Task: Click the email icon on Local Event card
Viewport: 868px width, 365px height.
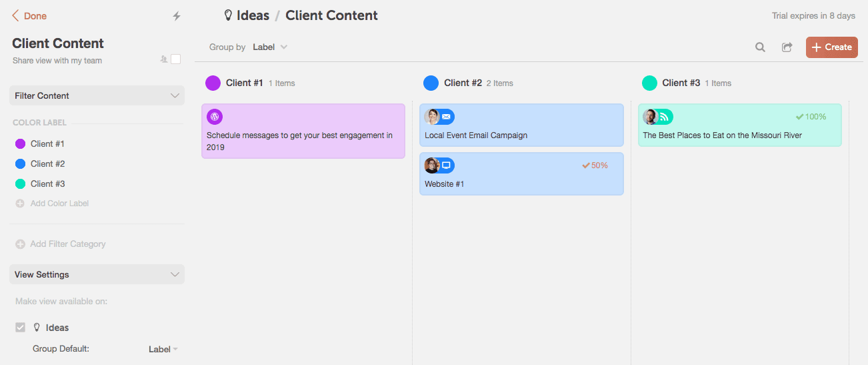Action: [447, 117]
